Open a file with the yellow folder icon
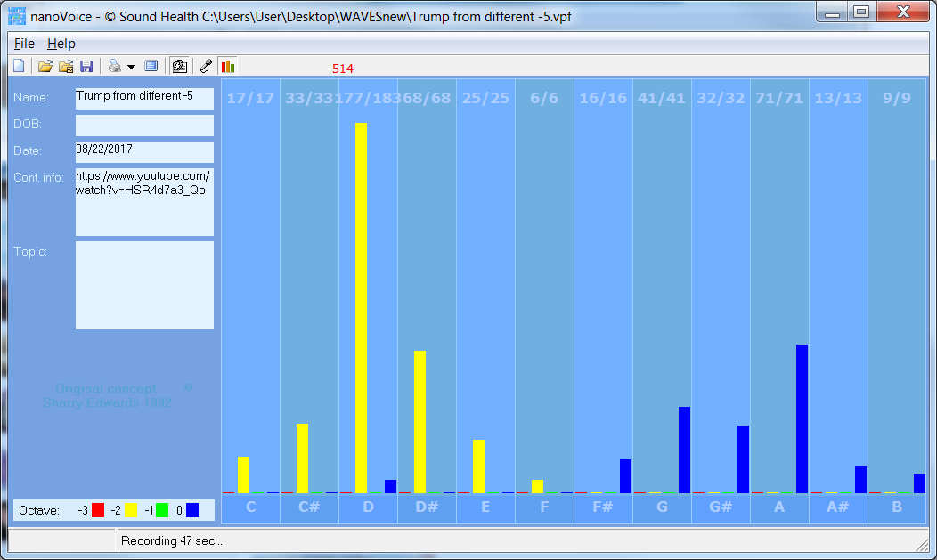This screenshot has width=937, height=560. [45, 66]
